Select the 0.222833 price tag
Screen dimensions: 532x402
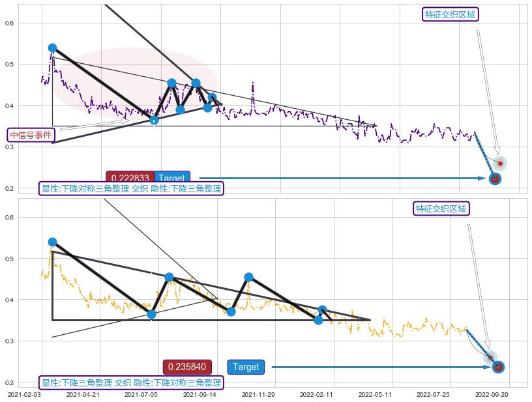130,178
